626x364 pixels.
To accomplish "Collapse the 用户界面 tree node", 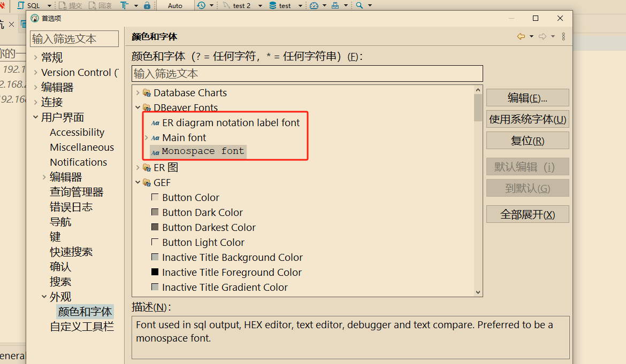I will coord(35,117).
